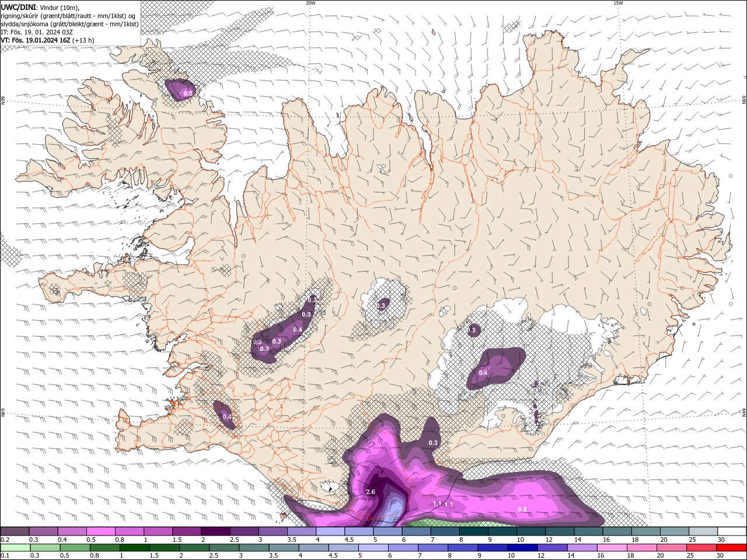Click the 15W longitude label
Screen dimensions: 747x560
coord(618,3)
